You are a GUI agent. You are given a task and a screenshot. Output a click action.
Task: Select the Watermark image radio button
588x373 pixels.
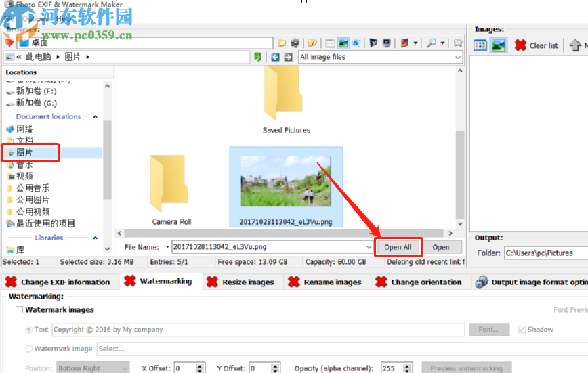pyautogui.click(x=29, y=349)
